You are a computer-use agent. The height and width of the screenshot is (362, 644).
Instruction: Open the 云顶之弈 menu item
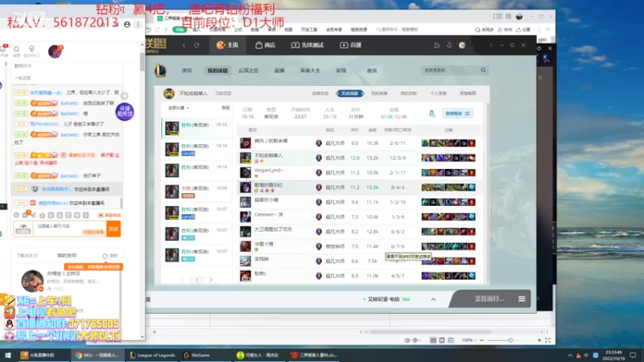pyautogui.click(x=249, y=71)
